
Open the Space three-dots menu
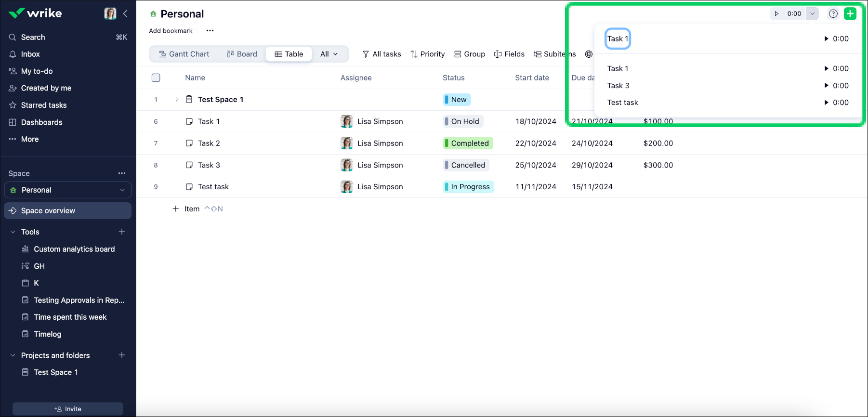pyautogui.click(x=122, y=173)
